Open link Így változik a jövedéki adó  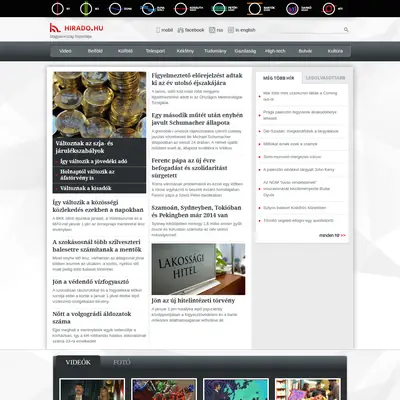coord(94,161)
